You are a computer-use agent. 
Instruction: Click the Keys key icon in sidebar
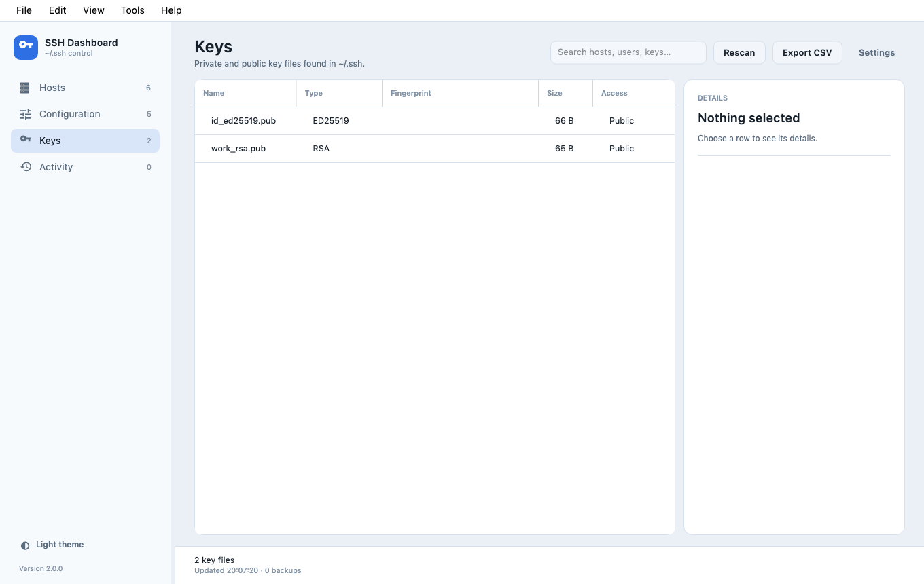(26, 141)
